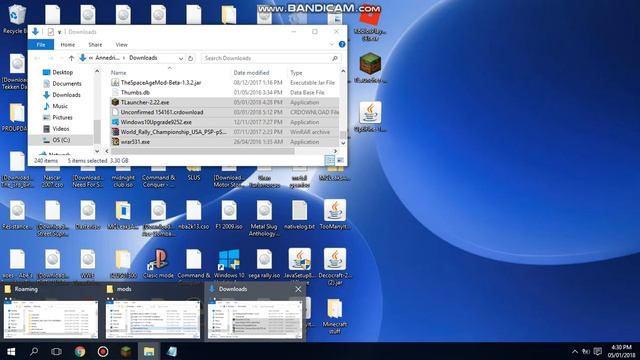
Task: Select TLauncher-2.22.exe in the list
Action: (x=224, y=102)
